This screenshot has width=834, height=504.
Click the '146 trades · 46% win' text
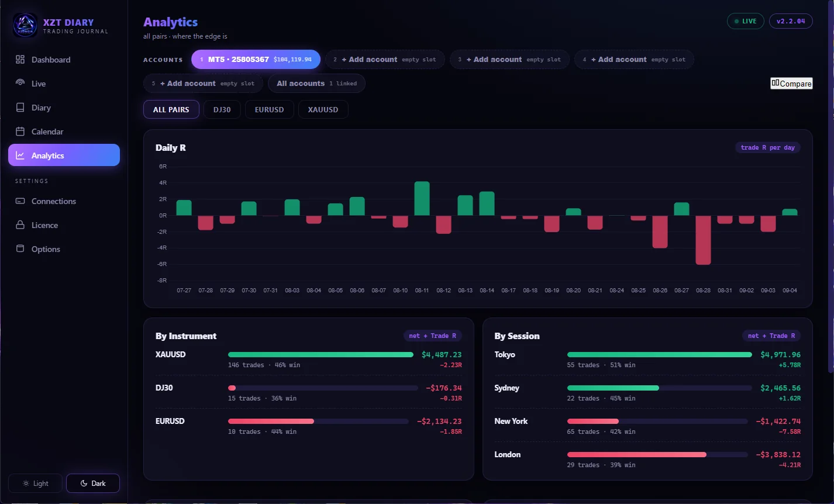(x=264, y=365)
